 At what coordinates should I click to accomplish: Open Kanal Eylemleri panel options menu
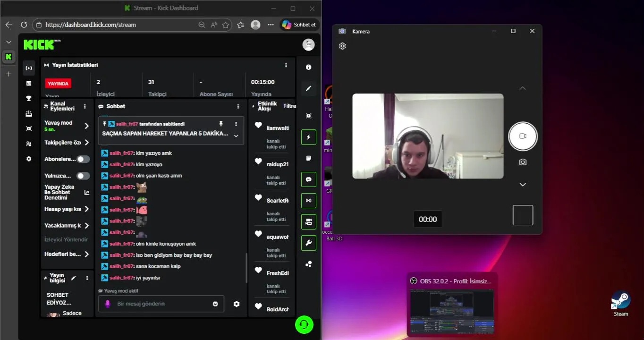(85, 107)
